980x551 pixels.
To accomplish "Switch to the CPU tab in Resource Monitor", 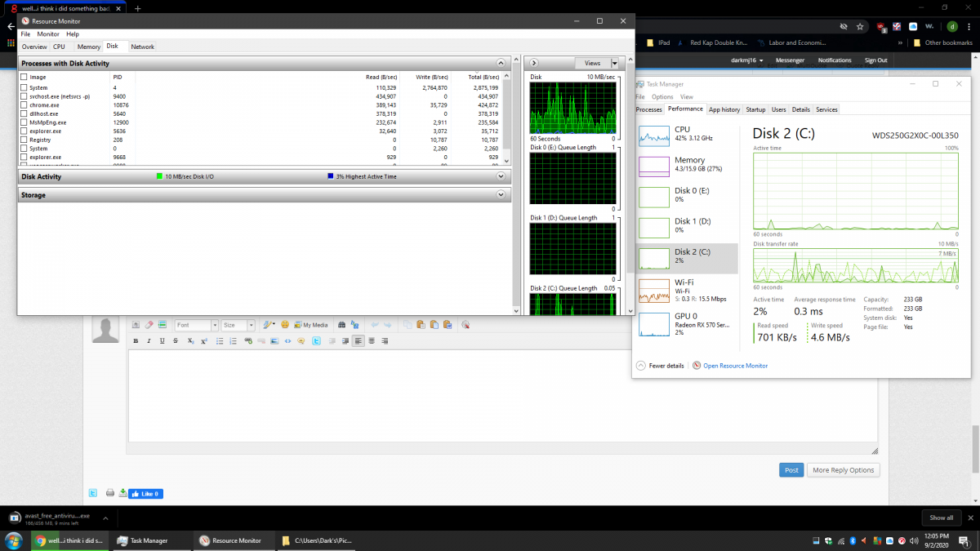I will pyautogui.click(x=59, y=47).
